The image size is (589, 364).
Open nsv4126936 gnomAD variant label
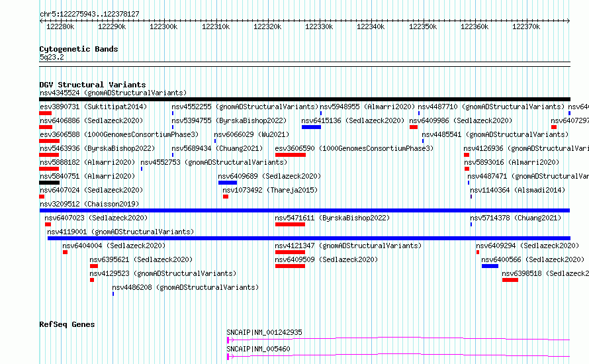526,148
